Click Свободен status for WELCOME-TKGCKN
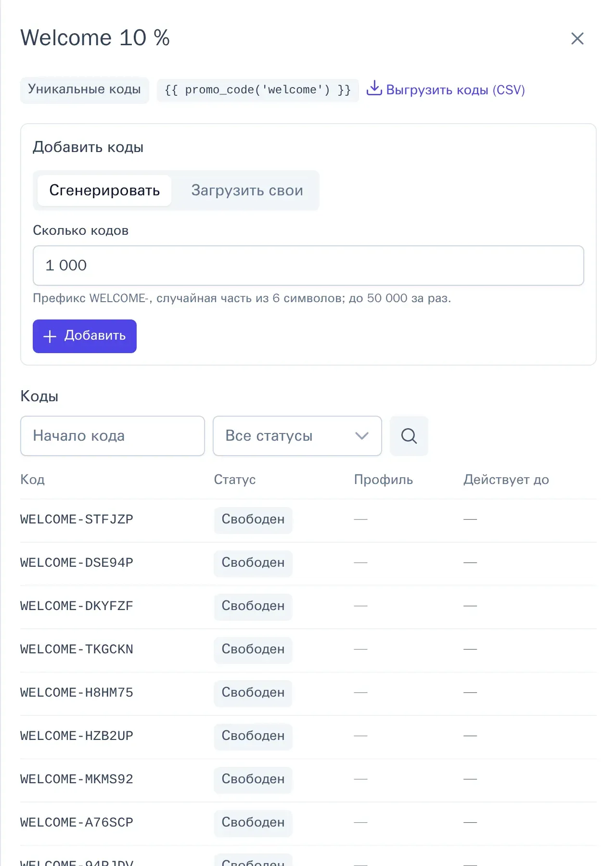This screenshot has height=866, width=616. coord(253,649)
